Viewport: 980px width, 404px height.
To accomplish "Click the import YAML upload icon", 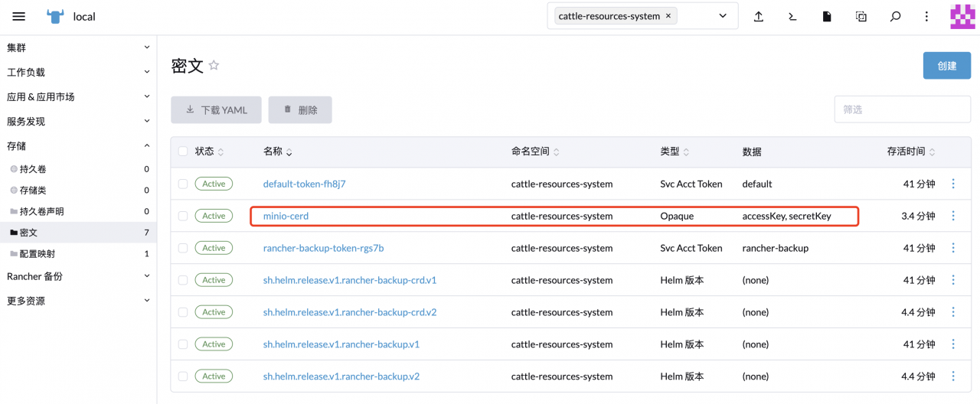I will pyautogui.click(x=759, y=16).
